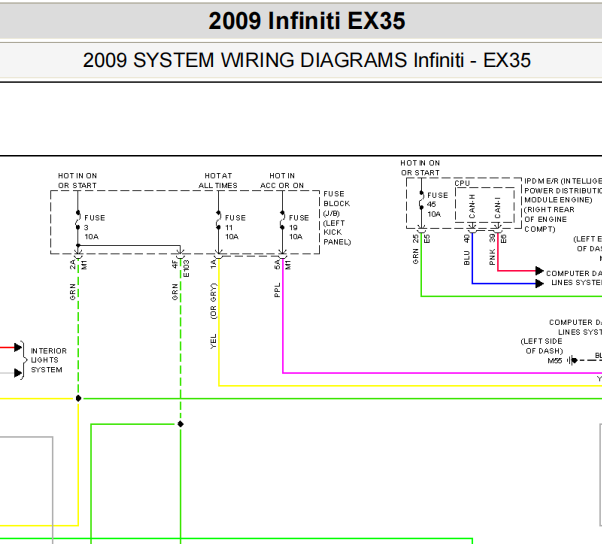This screenshot has height=544, width=602.
Task: Click the gray arrowhead pointing to Interior Lights System
Action: coord(18,373)
